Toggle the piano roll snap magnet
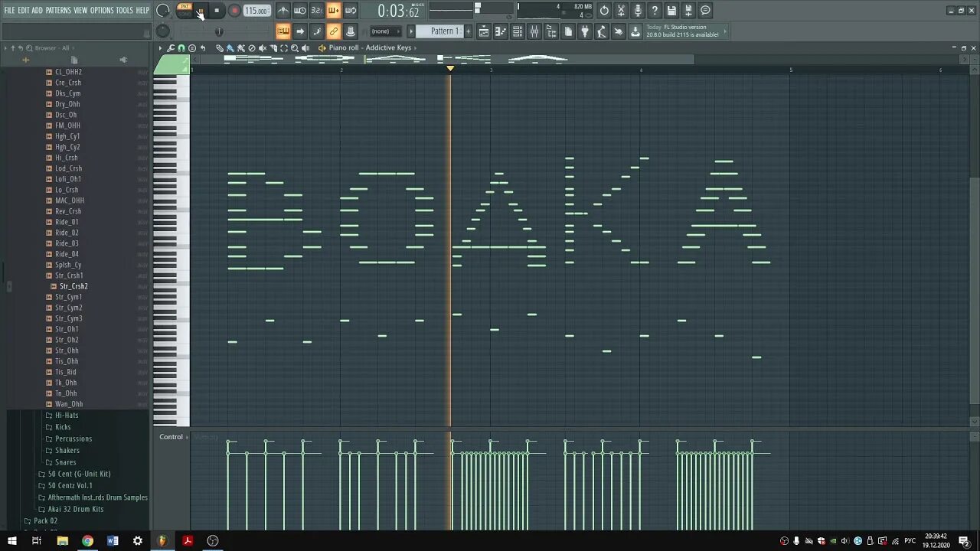The height and width of the screenshot is (551, 980). [181, 47]
